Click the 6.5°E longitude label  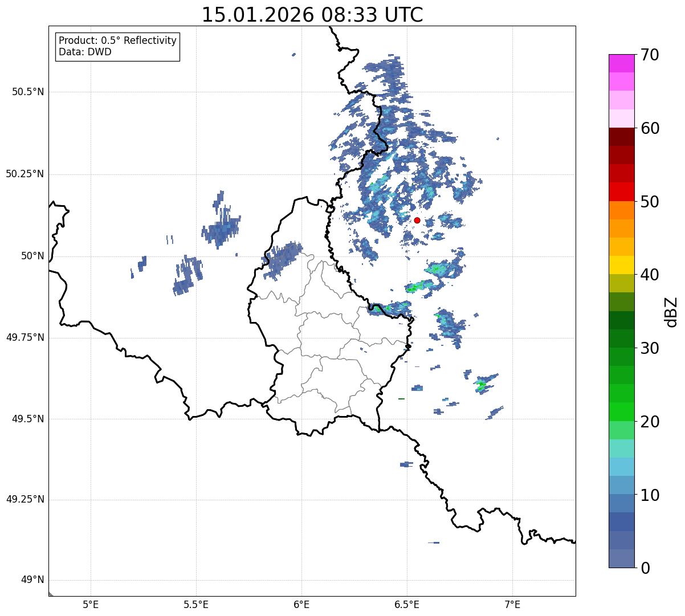point(407,604)
